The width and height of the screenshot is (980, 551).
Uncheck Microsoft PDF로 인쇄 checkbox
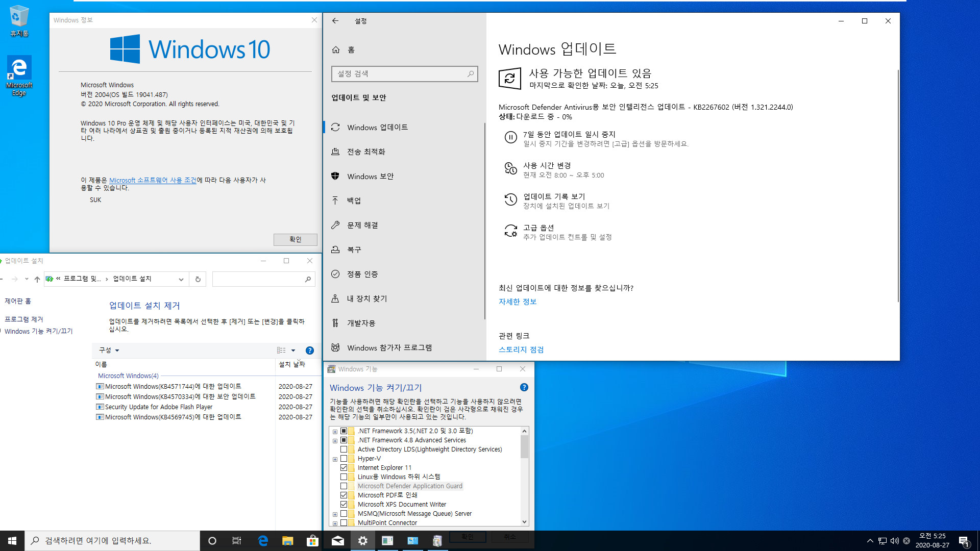344,495
